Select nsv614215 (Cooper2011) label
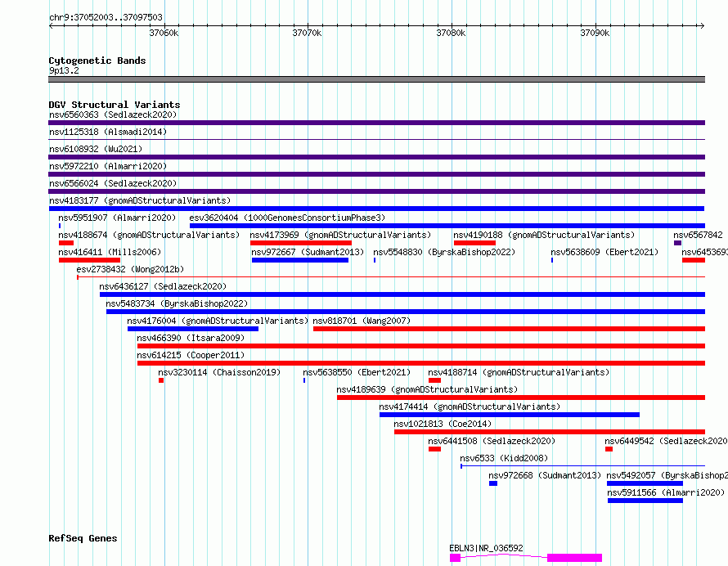728x566 pixels. [191, 355]
